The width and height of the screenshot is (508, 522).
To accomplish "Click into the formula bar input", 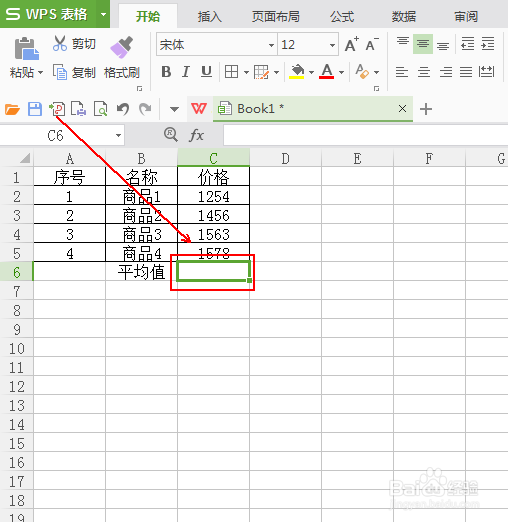I will tap(365, 135).
